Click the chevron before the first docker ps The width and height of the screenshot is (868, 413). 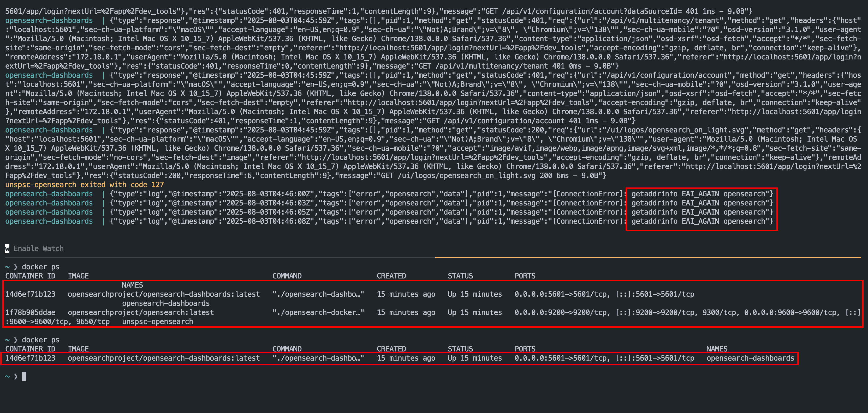[16, 266]
